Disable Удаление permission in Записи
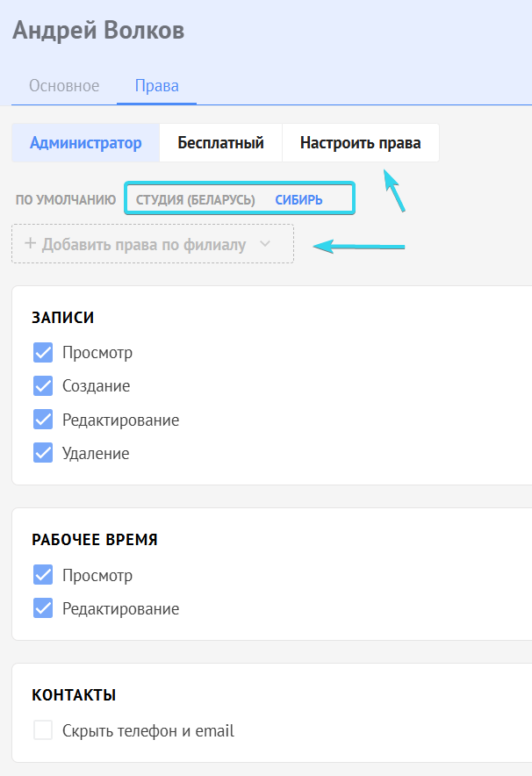532x776 pixels. (x=43, y=452)
